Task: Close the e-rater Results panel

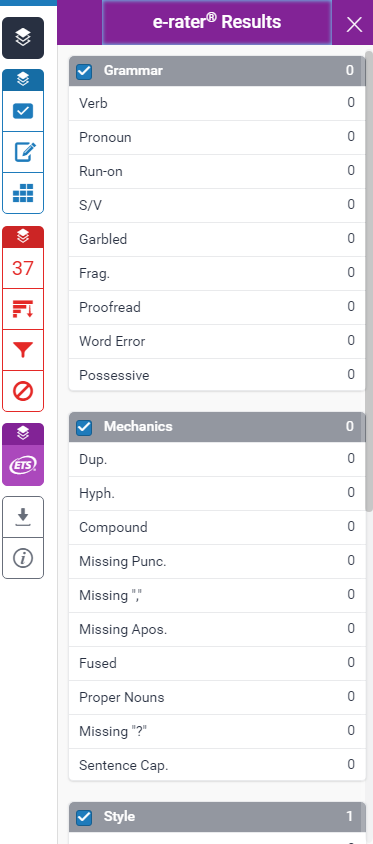Action: tap(354, 24)
